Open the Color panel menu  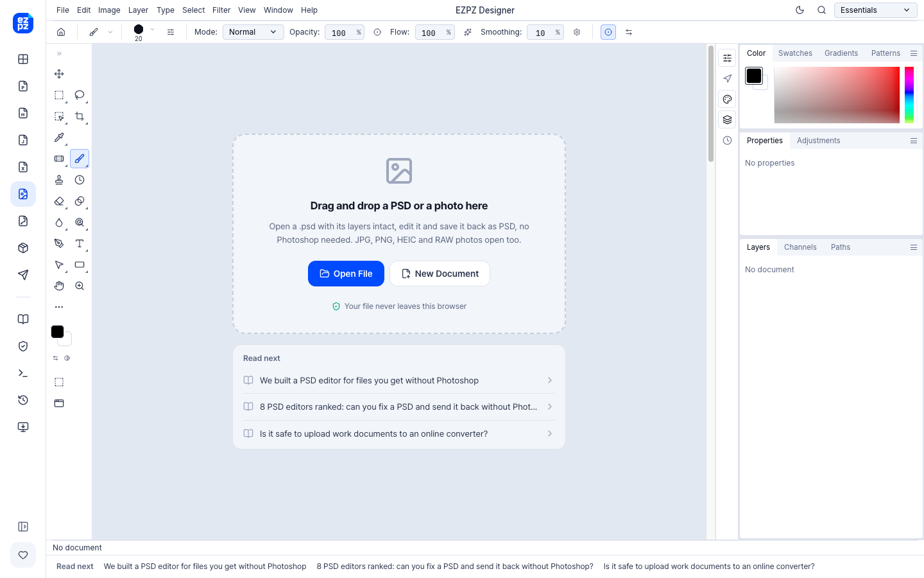click(x=914, y=53)
